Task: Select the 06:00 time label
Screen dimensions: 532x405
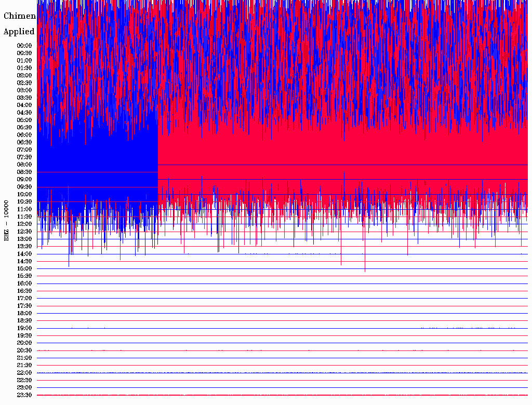Action: pyautogui.click(x=24, y=134)
